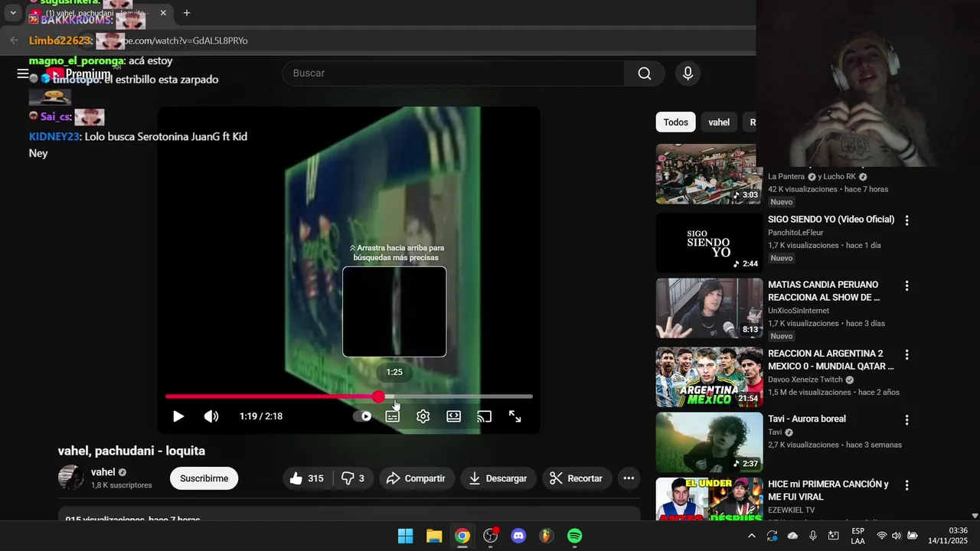
Task: Open Tavi - Aurora boreal thumbnail
Action: click(x=709, y=442)
